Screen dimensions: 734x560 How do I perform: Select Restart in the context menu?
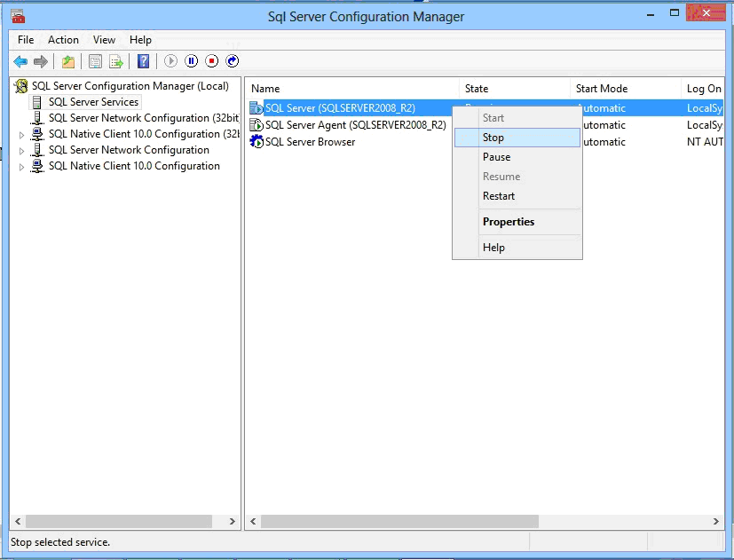(498, 196)
